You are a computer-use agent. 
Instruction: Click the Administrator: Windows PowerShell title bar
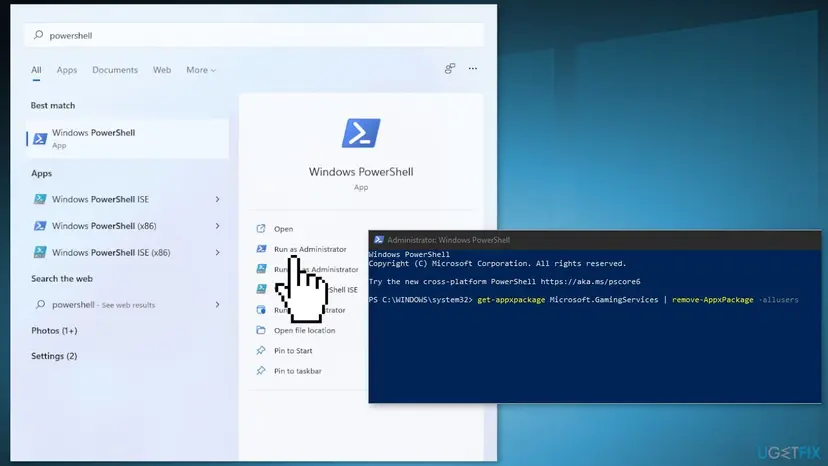(x=595, y=240)
